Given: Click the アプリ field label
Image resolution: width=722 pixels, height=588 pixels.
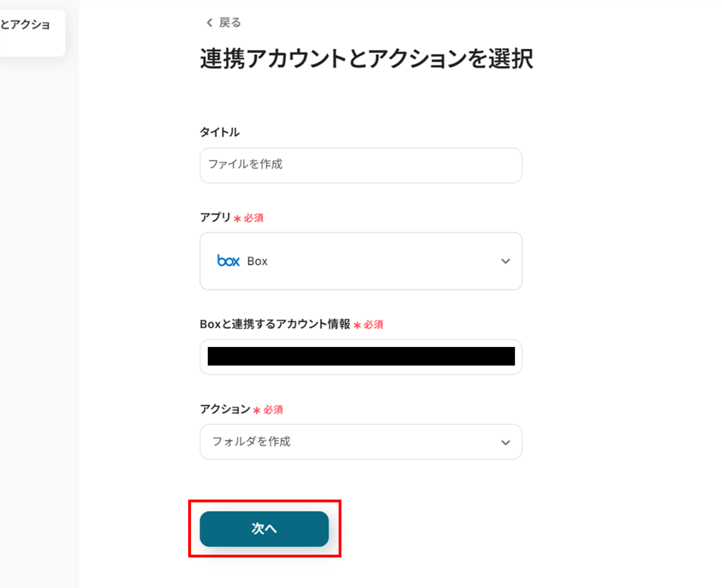Looking at the screenshot, I should tap(215, 218).
